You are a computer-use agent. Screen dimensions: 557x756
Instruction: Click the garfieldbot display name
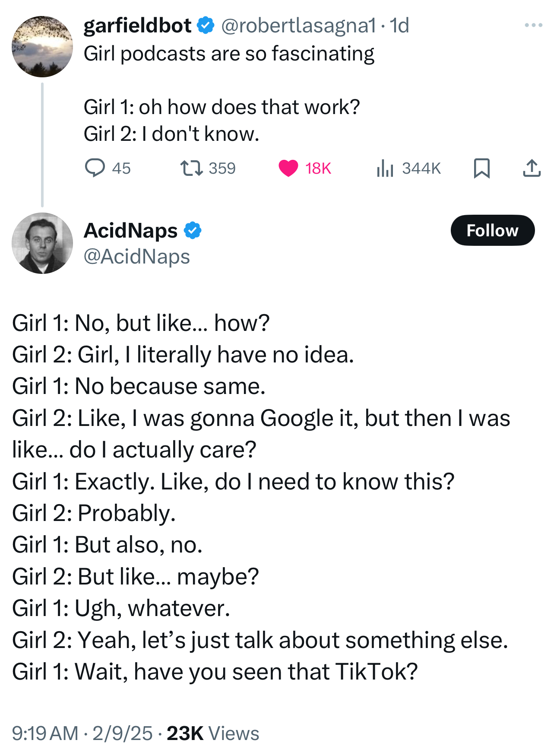[x=137, y=25]
